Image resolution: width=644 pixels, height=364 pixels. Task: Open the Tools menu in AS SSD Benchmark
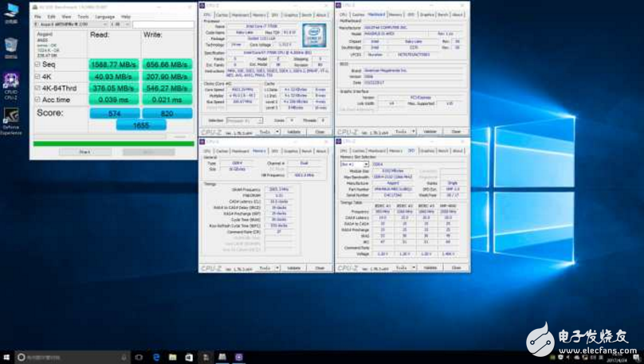tap(83, 16)
